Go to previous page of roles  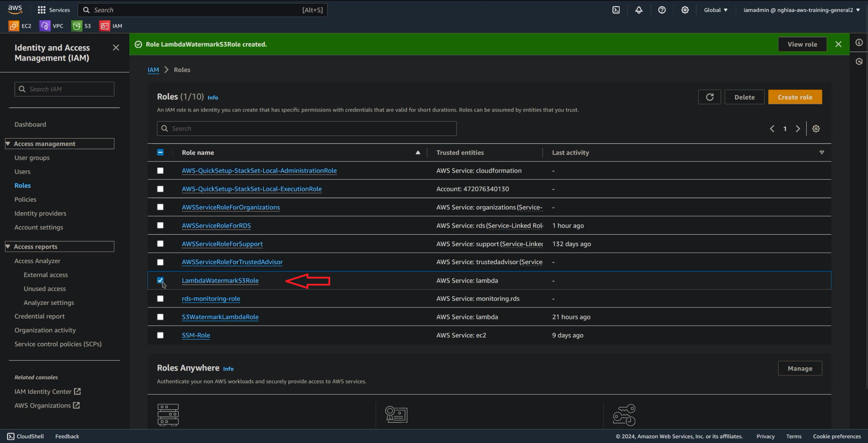coord(772,129)
